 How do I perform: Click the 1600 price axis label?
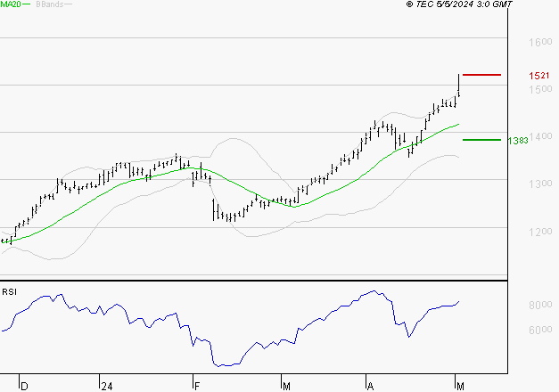[x=540, y=42]
